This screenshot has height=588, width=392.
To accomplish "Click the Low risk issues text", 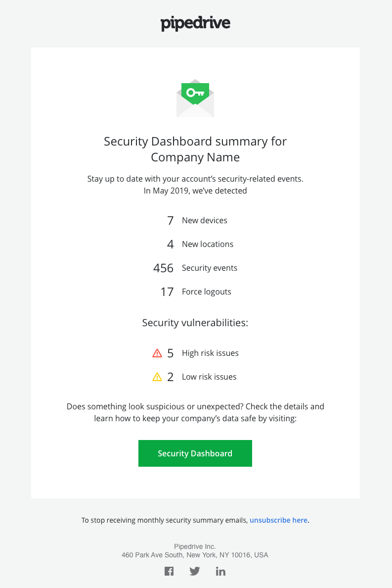I will (209, 377).
